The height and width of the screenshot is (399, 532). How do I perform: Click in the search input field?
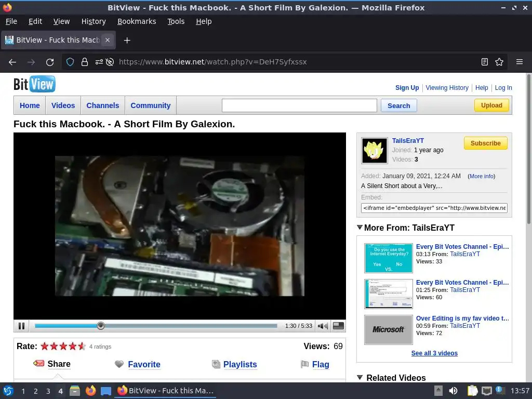299,105
